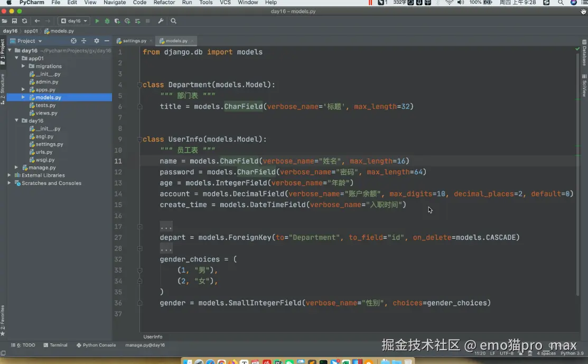
Task: Open the Refactor menu
Action: (x=164, y=3)
